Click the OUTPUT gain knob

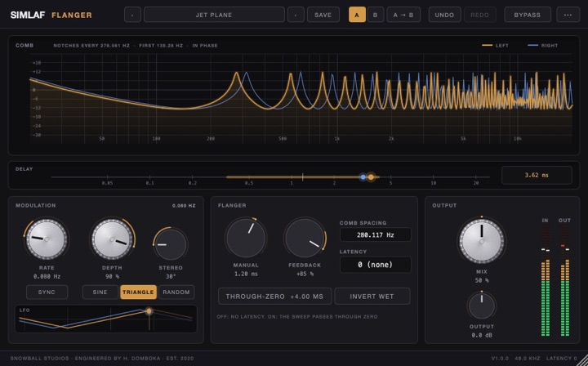click(x=482, y=306)
